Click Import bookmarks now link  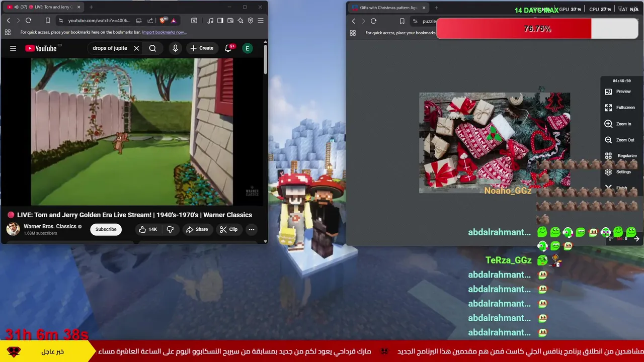click(x=164, y=32)
